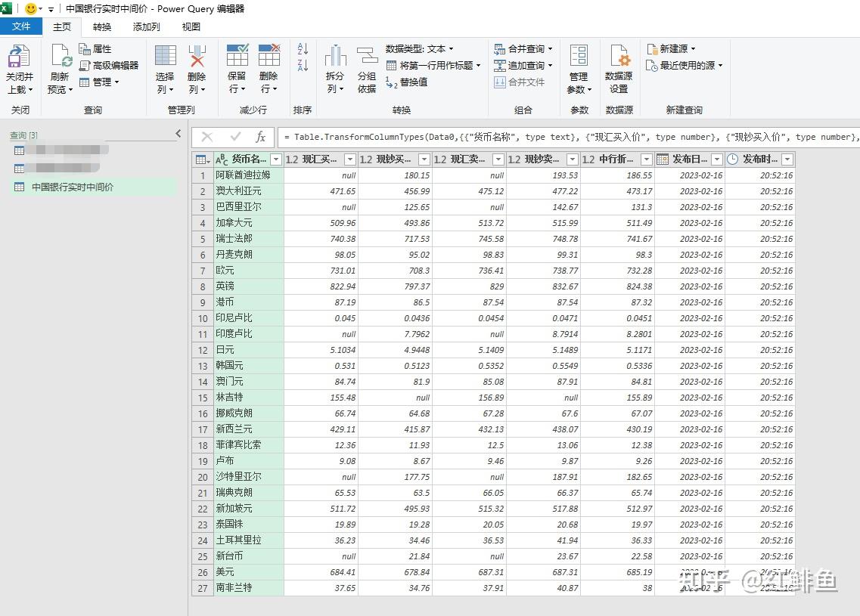Open the 发布时间 column filter dropdown
This screenshot has width=860, height=616.
787,159
